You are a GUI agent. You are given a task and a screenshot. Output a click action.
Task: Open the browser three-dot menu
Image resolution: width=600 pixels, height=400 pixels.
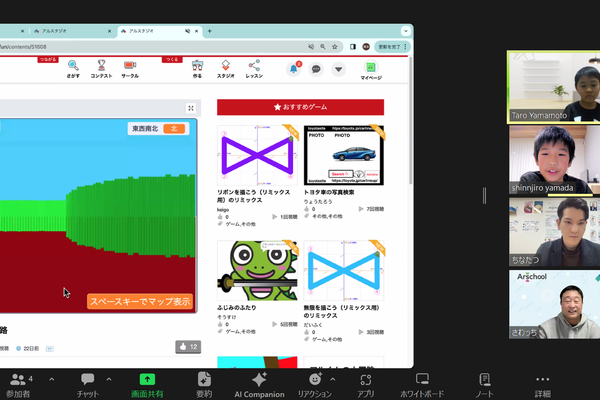click(406, 47)
